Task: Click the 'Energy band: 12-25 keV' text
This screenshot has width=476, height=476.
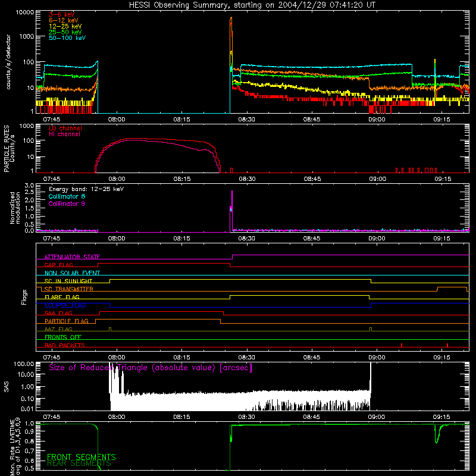Action: [86, 189]
